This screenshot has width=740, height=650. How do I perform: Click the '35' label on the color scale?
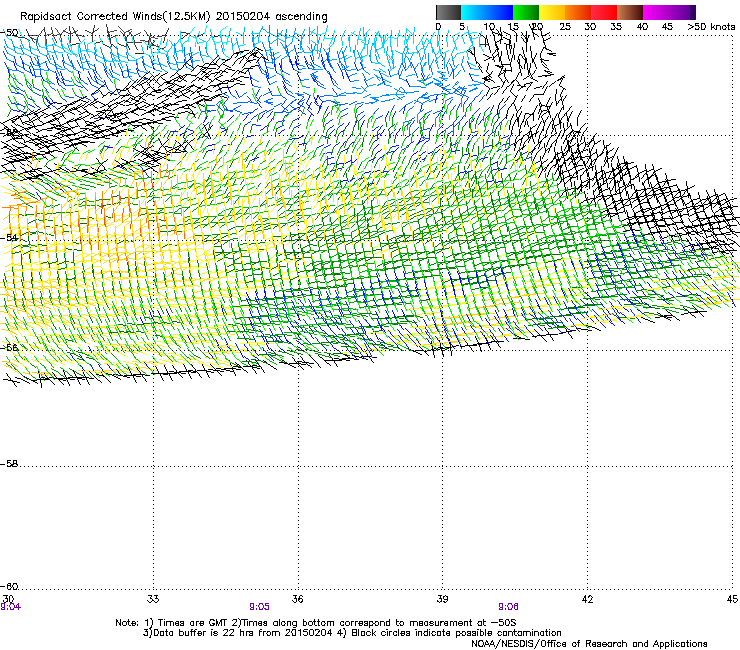pos(616,27)
